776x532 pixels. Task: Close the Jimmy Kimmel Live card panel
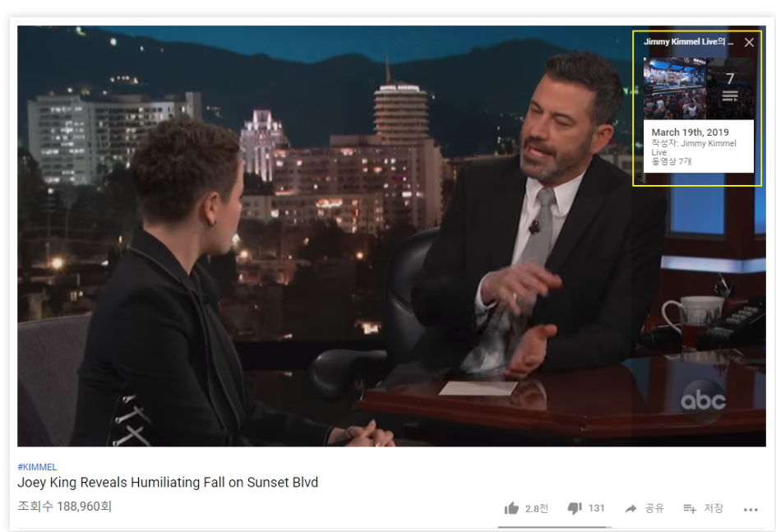click(x=749, y=43)
